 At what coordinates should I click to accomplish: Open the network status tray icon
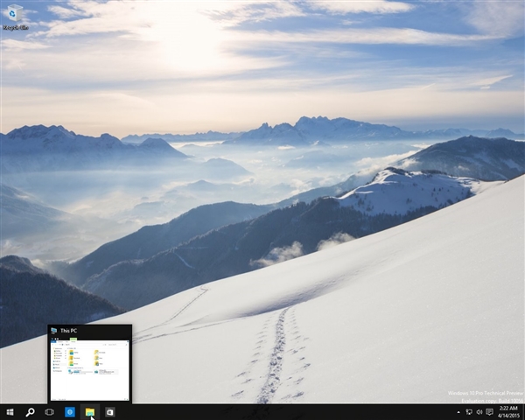[x=468, y=411]
